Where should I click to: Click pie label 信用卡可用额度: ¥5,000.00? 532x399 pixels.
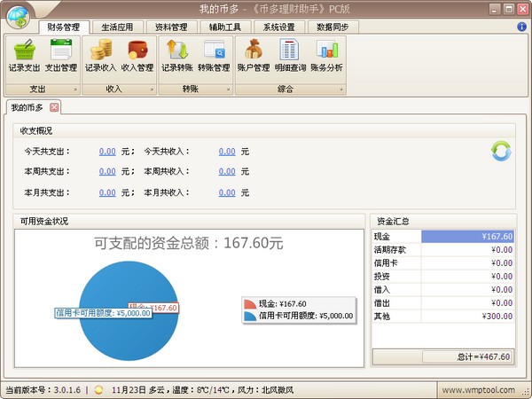[103, 313]
